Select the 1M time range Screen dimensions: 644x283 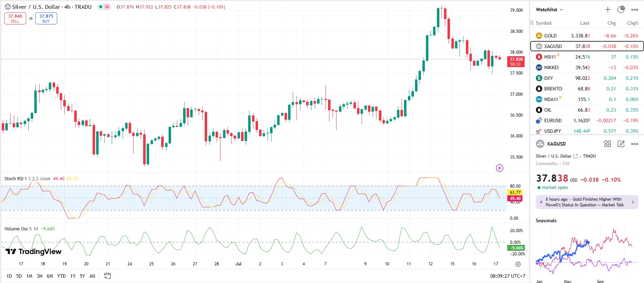tap(29, 276)
